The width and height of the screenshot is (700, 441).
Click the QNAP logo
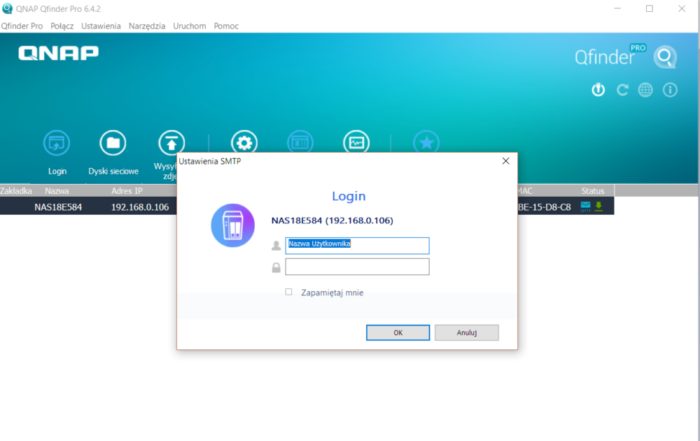coord(58,53)
